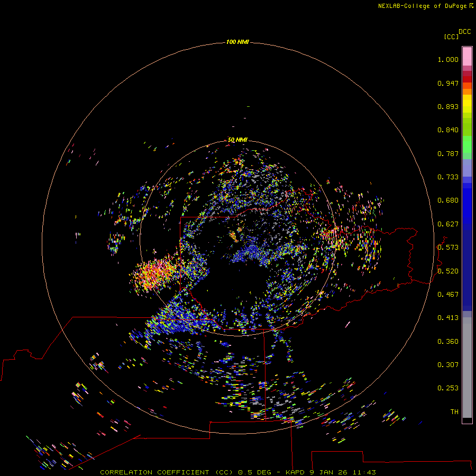This screenshot has width=476, height=476.
Task: Pick the bright green swatch in color bar
Action: coord(467,144)
